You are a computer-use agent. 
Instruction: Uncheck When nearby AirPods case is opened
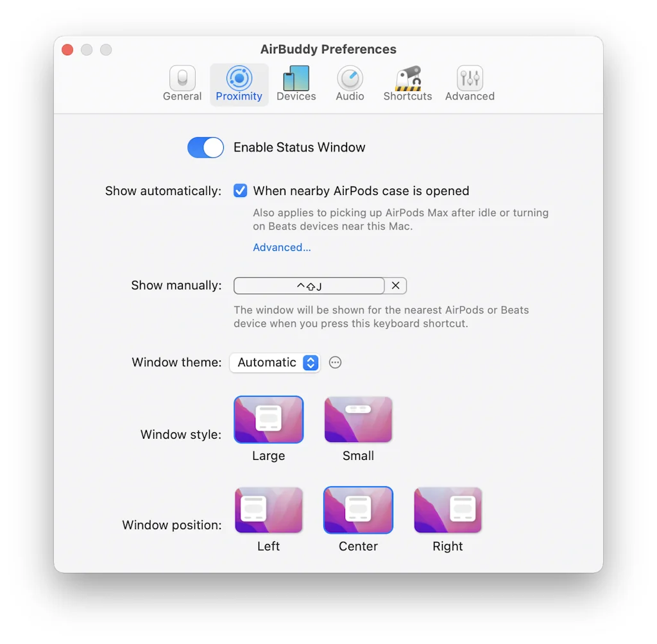pos(241,191)
